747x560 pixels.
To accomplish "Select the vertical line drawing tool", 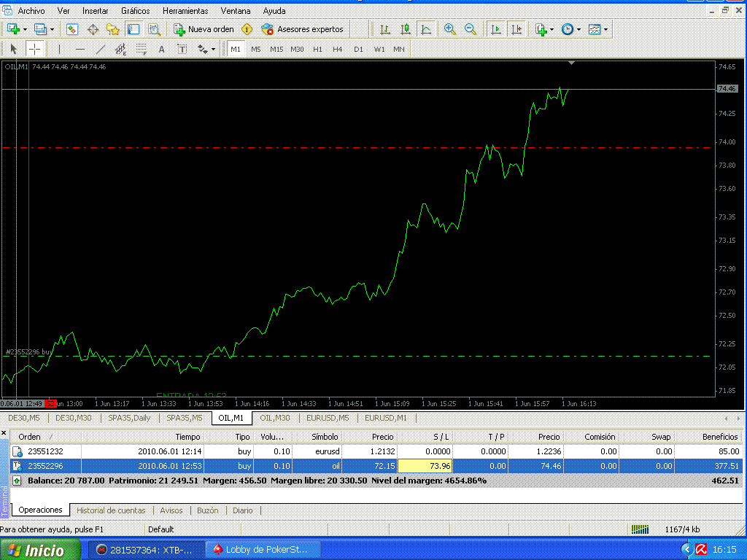I will point(60,49).
